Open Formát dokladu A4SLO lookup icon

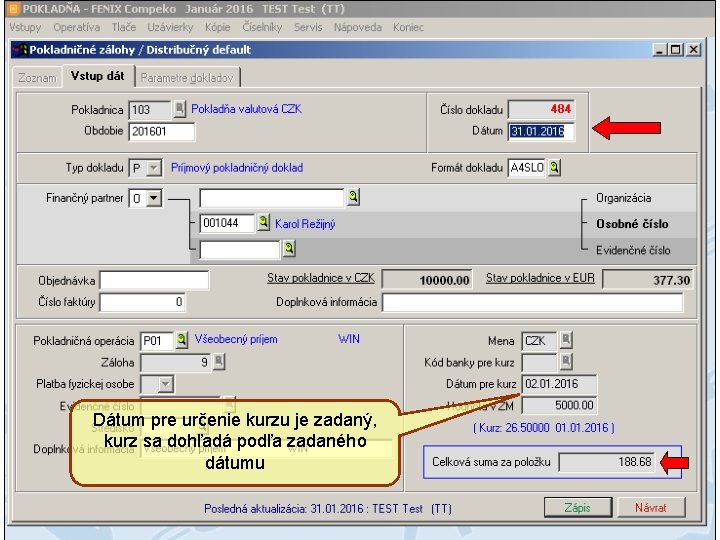(x=554, y=168)
